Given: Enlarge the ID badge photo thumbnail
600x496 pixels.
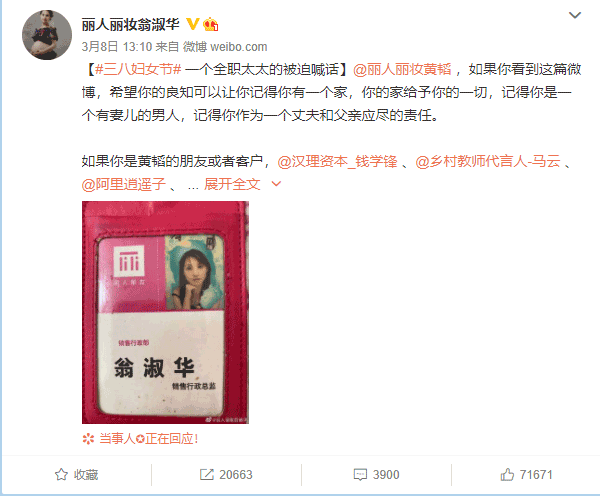Looking at the screenshot, I should [x=165, y=312].
